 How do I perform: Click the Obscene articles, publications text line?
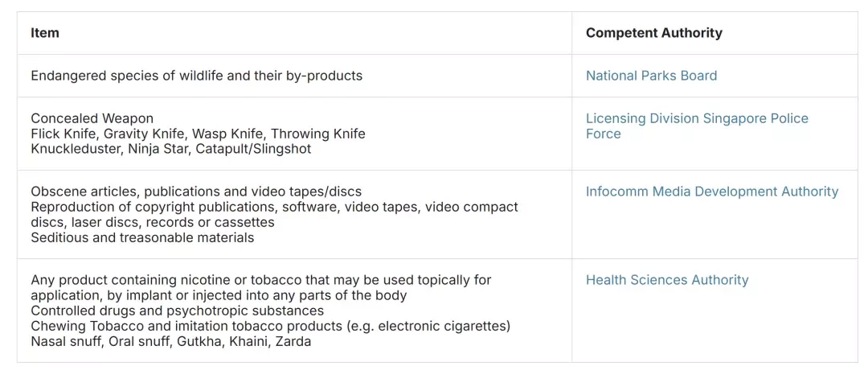196,191
